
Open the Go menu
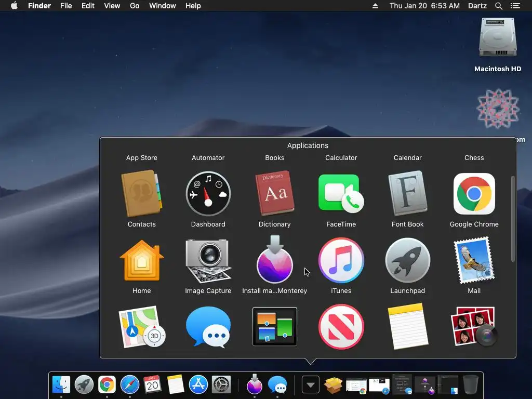(x=135, y=6)
